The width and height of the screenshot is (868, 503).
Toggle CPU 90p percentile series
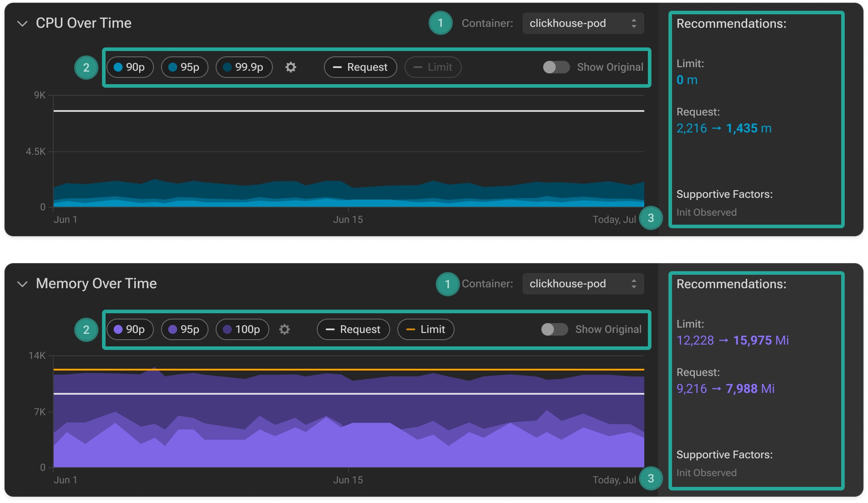(x=130, y=67)
